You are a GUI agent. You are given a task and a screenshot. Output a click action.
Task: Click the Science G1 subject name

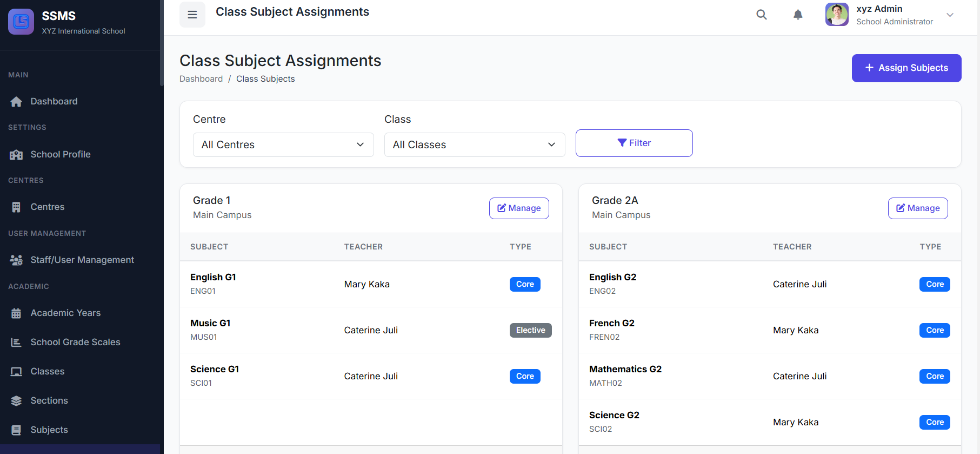point(215,369)
